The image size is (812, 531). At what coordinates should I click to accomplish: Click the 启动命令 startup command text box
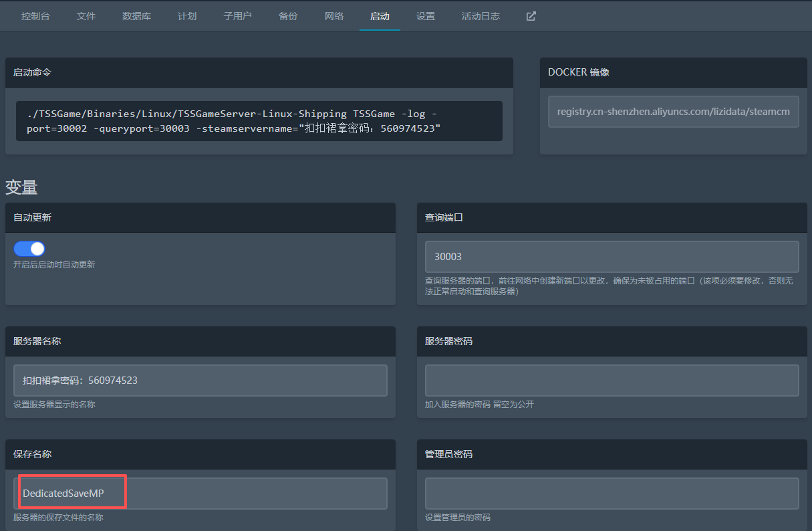pos(259,121)
